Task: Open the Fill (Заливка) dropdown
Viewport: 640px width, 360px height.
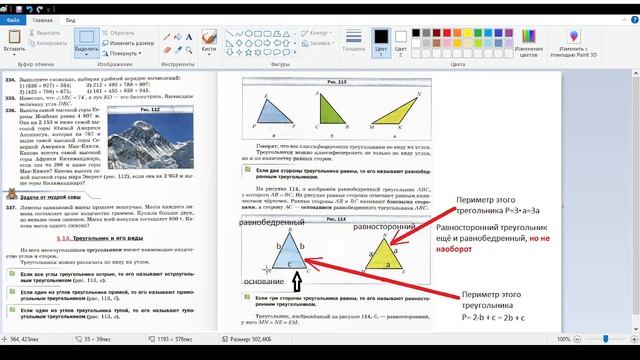Action: 318,43
